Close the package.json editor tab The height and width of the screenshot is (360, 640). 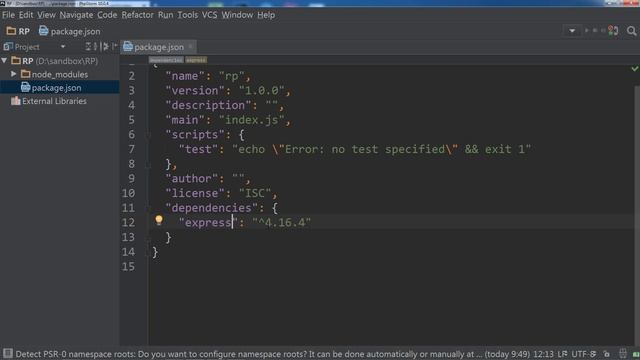pos(190,47)
